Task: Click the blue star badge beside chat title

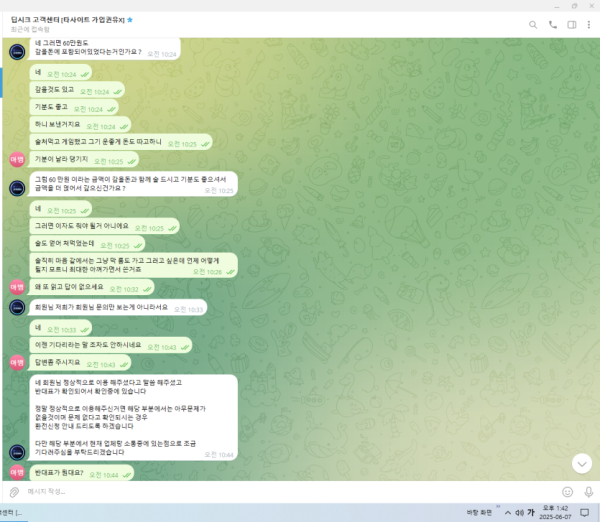Action: click(130, 20)
